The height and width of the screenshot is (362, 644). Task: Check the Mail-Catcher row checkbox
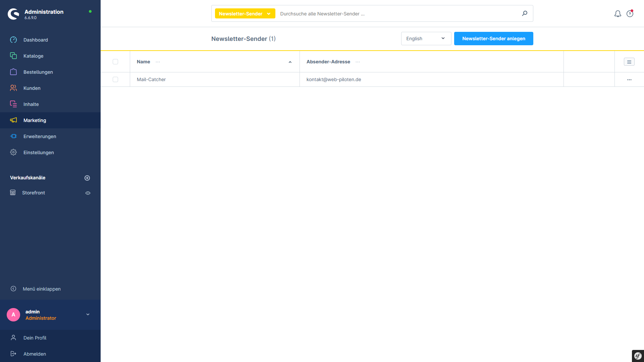115,79
